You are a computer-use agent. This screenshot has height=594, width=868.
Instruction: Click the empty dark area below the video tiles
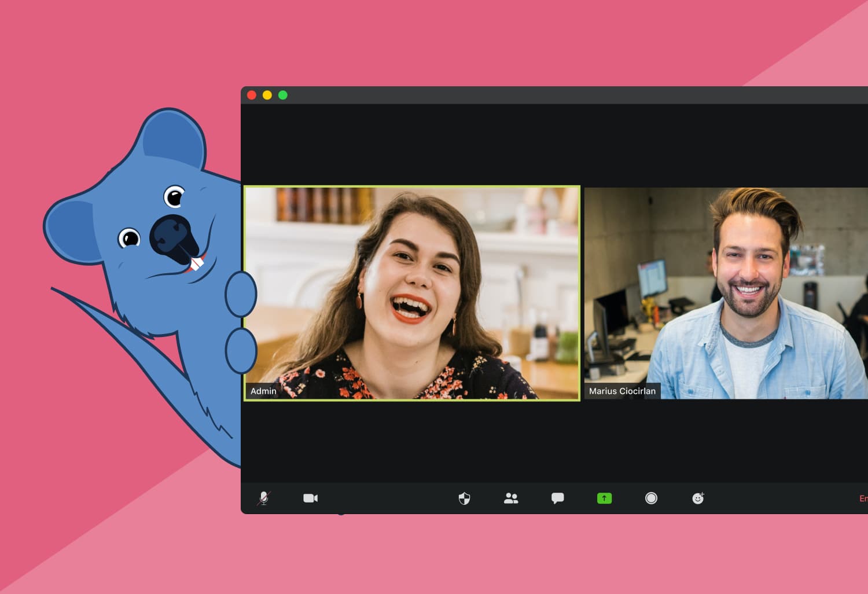pyautogui.click(x=550, y=440)
